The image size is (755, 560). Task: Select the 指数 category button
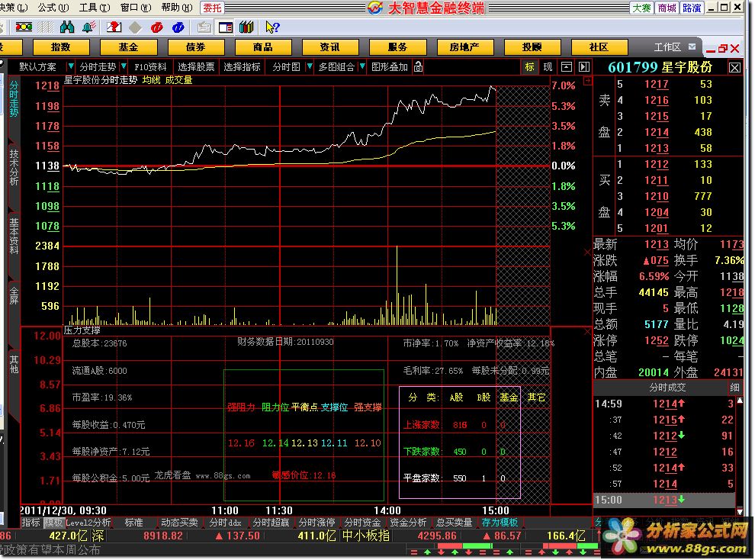(61, 47)
